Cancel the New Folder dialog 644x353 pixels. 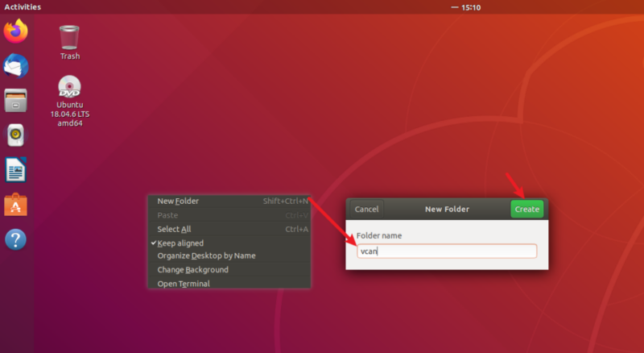[366, 209]
